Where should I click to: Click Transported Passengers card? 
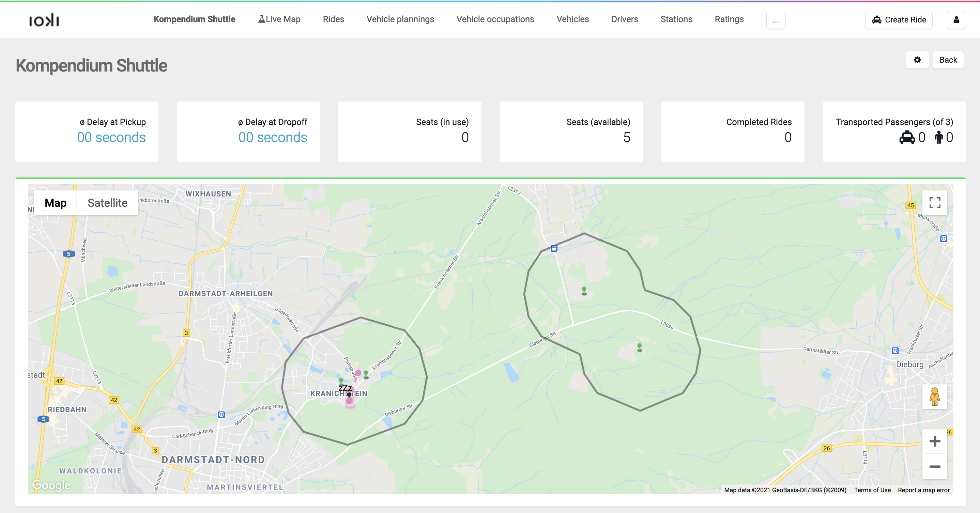tap(894, 131)
